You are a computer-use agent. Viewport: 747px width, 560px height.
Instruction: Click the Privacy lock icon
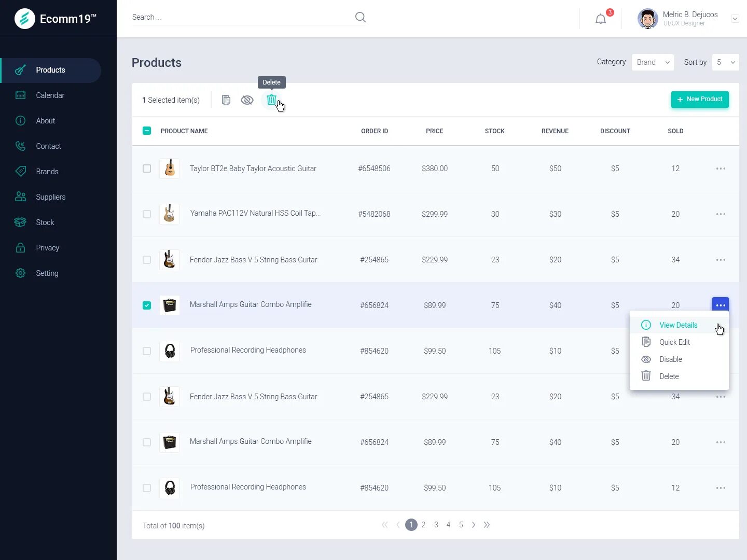pyautogui.click(x=20, y=247)
